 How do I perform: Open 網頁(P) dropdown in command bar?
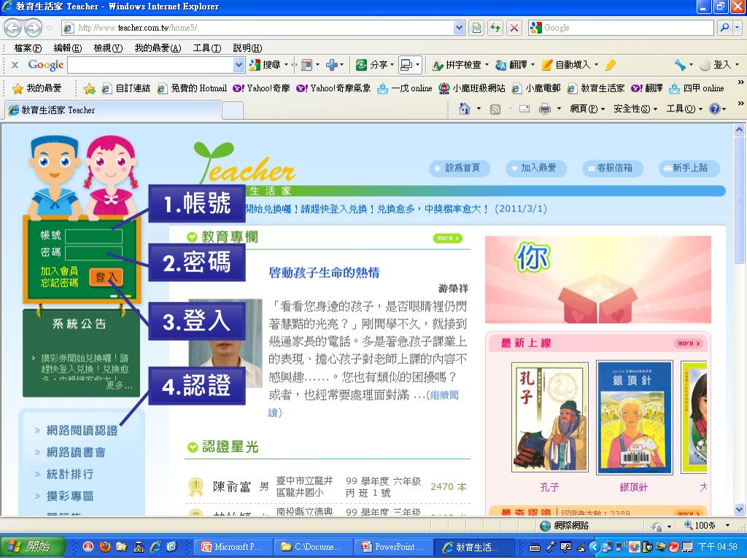point(587,109)
